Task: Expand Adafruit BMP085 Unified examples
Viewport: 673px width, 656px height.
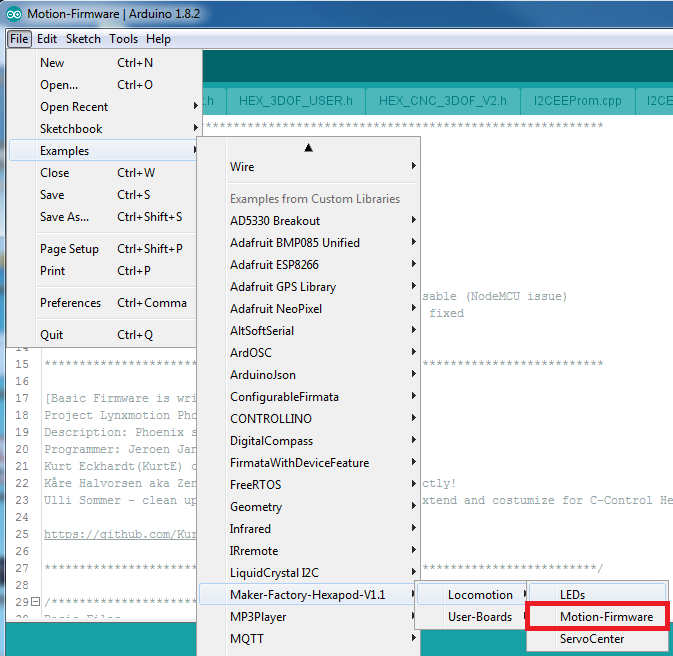Action: click(x=309, y=243)
